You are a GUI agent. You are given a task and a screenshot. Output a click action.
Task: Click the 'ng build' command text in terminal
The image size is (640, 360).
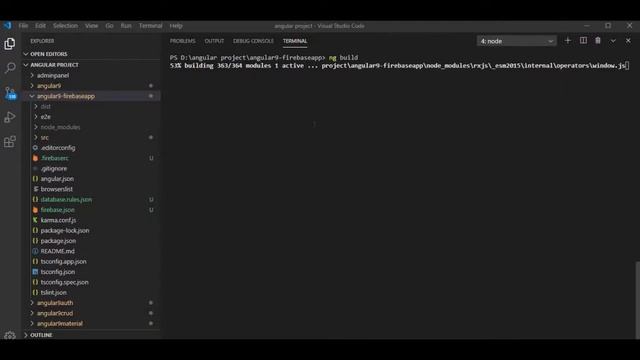343,58
